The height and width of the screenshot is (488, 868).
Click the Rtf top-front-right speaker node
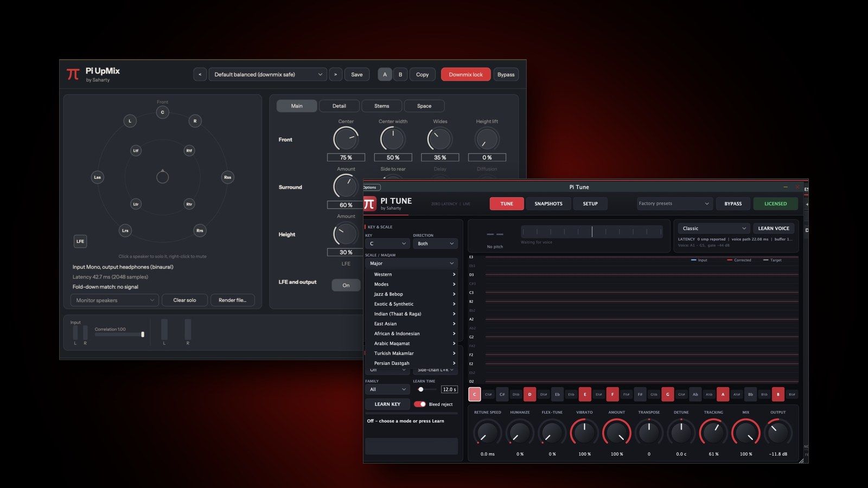(x=189, y=150)
